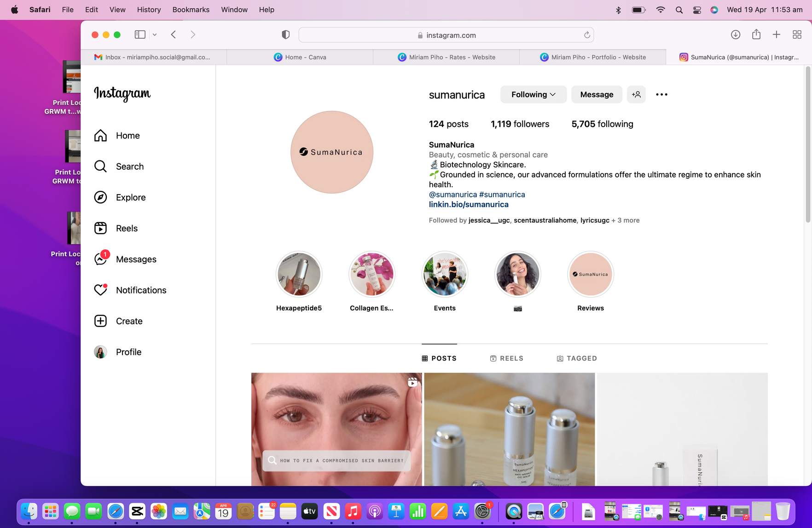Open the Collagen Es... story highlight
The width and height of the screenshot is (812, 528).
tap(371, 274)
